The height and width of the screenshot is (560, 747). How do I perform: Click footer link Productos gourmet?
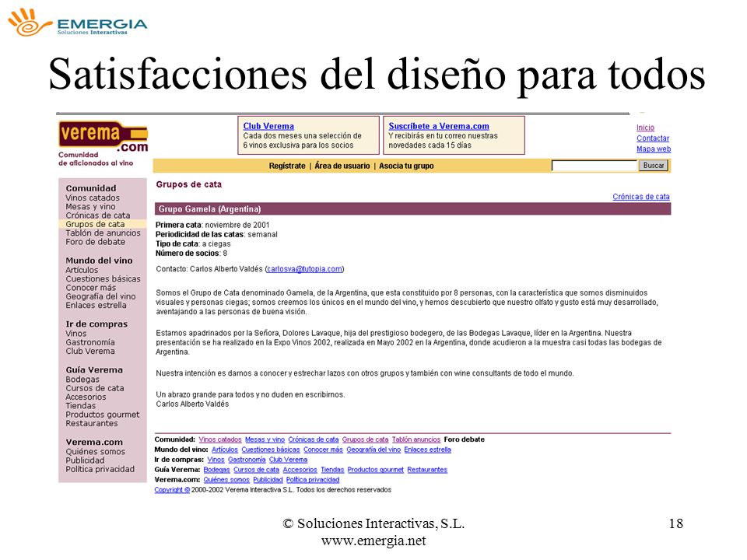[x=375, y=470]
